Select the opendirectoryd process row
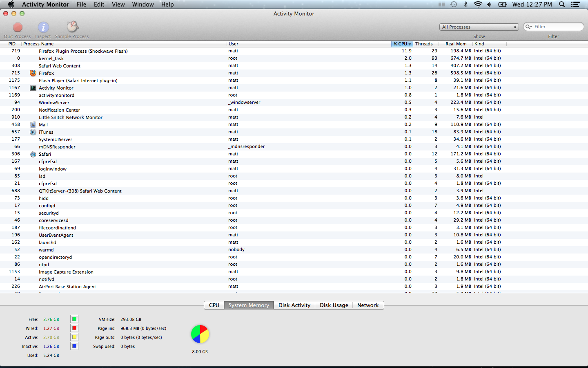This screenshot has height=368, width=588. click(x=294, y=257)
